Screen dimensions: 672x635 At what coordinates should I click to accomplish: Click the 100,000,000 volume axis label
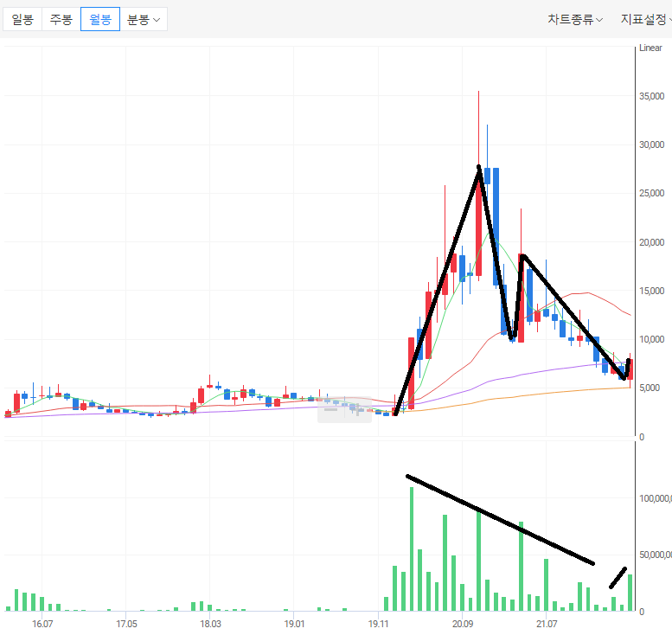point(656,498)
